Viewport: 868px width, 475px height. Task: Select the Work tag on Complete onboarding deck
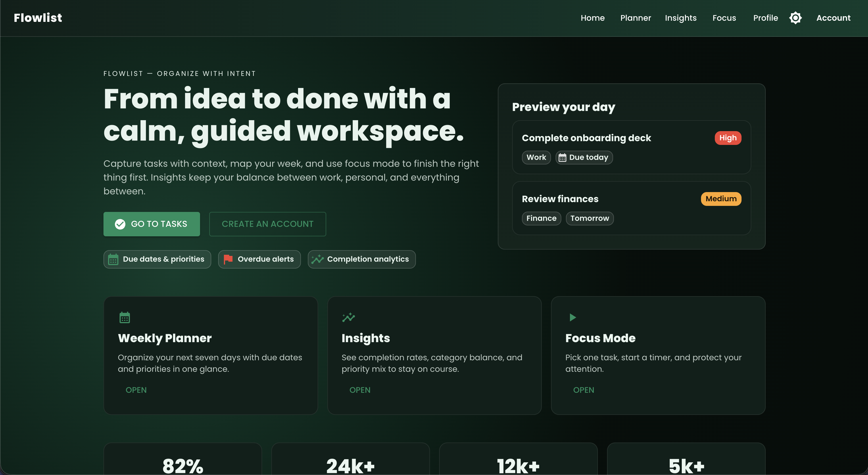(536, 158)
